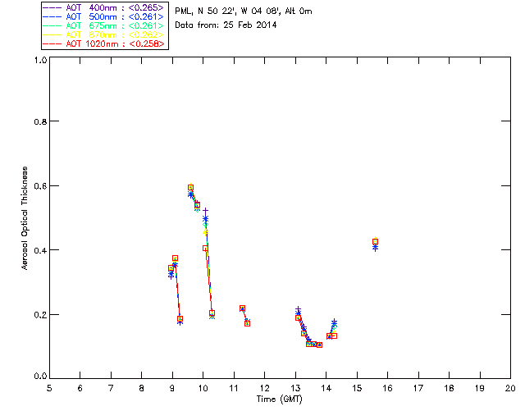Screen dimensions: 525x420
Task: Click x-axis tick label 5
Action: (49, 388)
